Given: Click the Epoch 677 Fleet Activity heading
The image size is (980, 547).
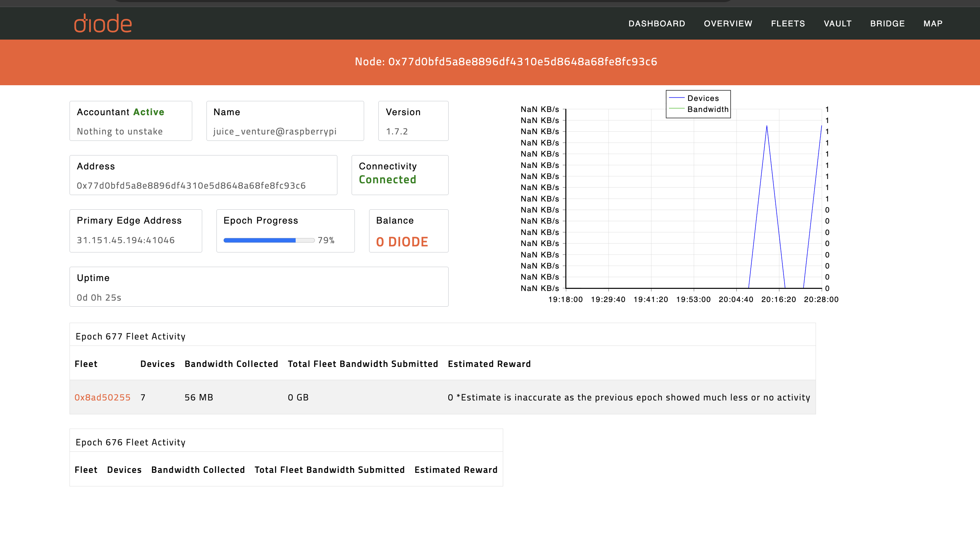Looking at the screenshot, I should [x=131, y=336].
